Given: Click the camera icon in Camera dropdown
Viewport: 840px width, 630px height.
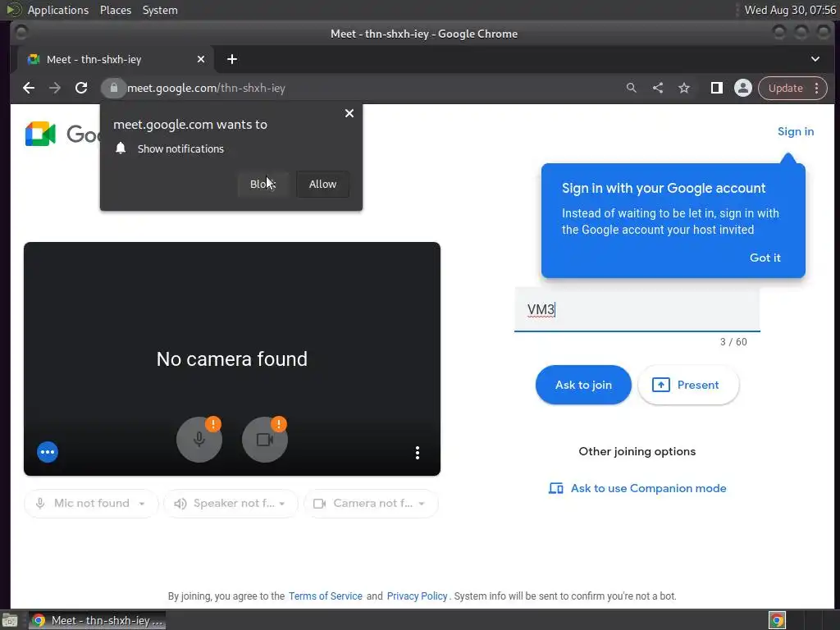Looking at the screenshot, I should click(x=319, y=504).
